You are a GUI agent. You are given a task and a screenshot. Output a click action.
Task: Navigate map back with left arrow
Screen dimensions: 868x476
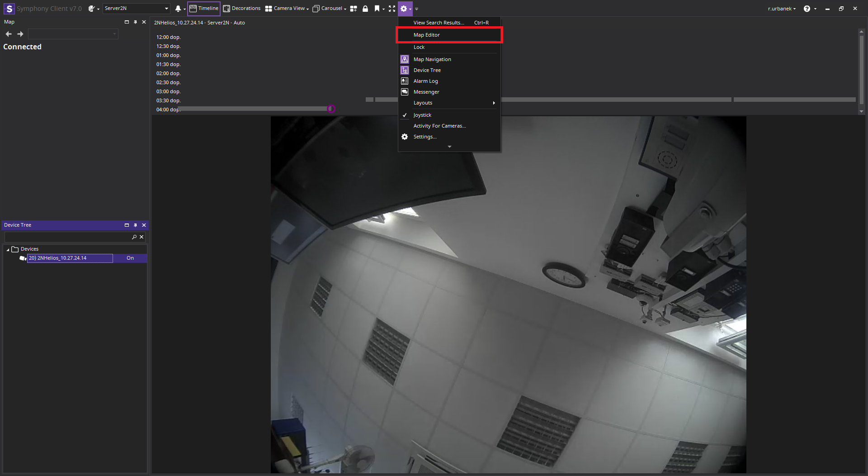9,34
